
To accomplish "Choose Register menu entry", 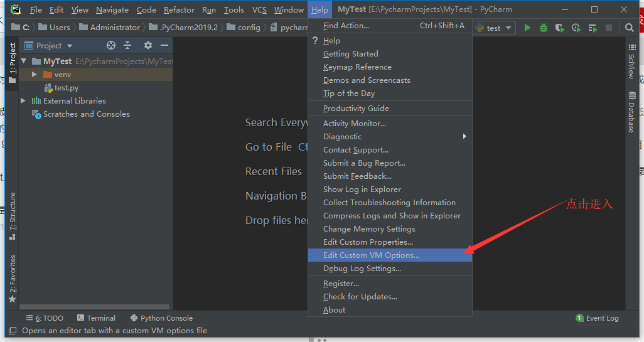I will [390, 284].
